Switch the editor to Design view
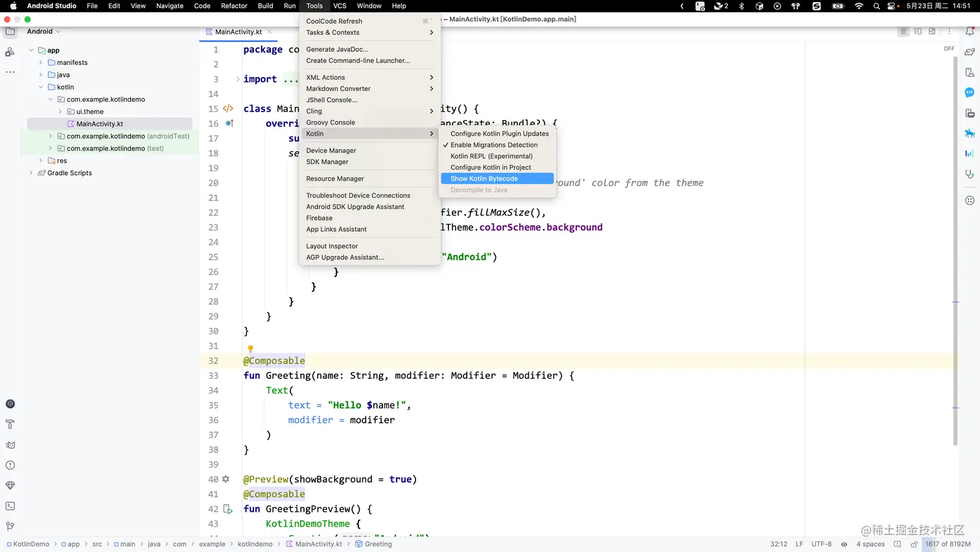 [x=932, y=31]
